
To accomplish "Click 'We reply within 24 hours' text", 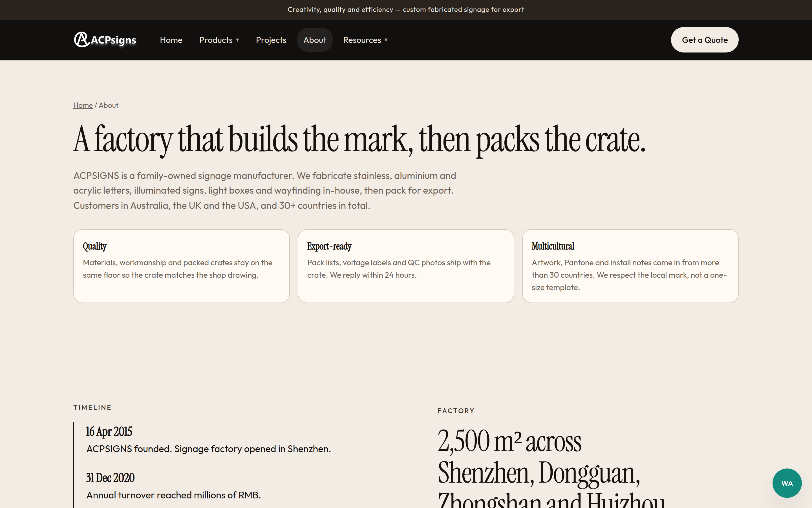I will [x=373, y=275].
